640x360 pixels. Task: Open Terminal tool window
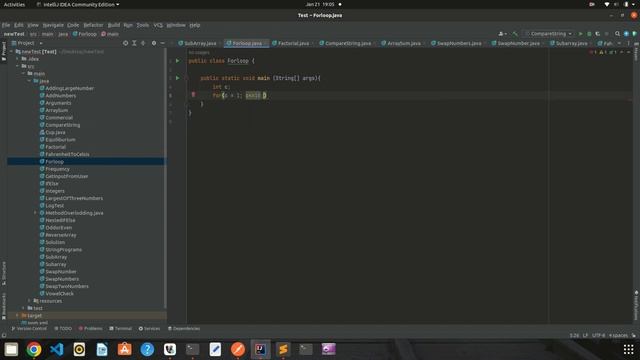coord(120,329)
